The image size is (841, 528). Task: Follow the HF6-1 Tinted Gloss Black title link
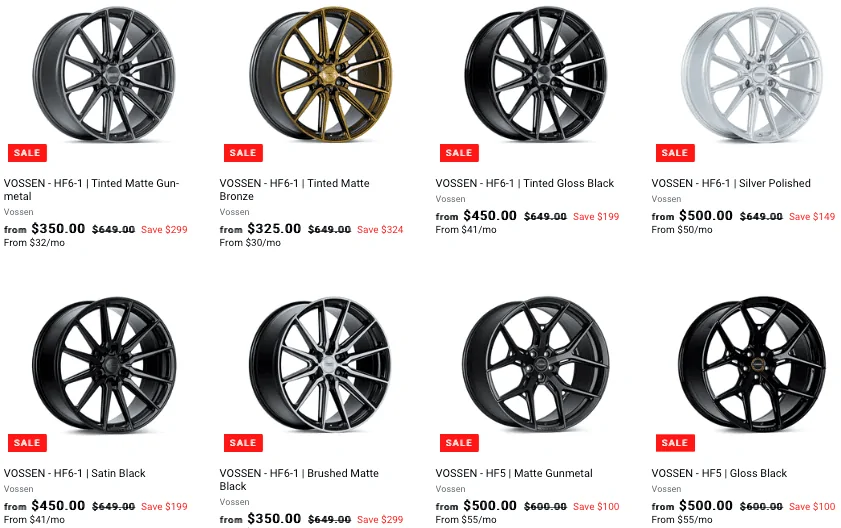tap(525, 184)
